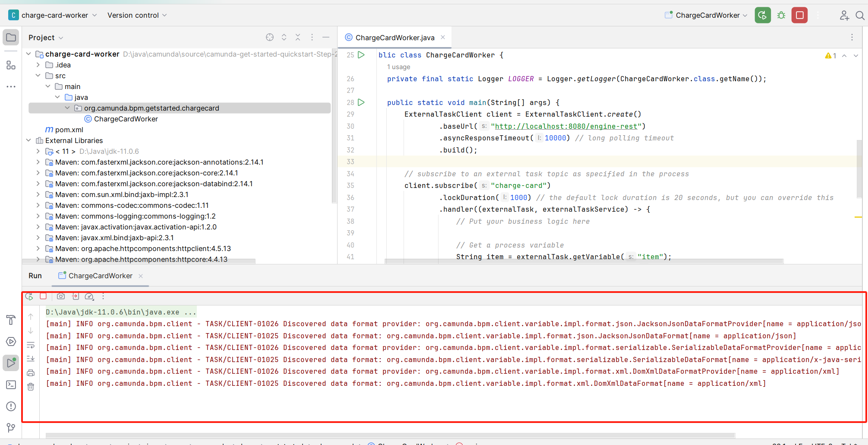Expand all in Project panel

point(284,37)
